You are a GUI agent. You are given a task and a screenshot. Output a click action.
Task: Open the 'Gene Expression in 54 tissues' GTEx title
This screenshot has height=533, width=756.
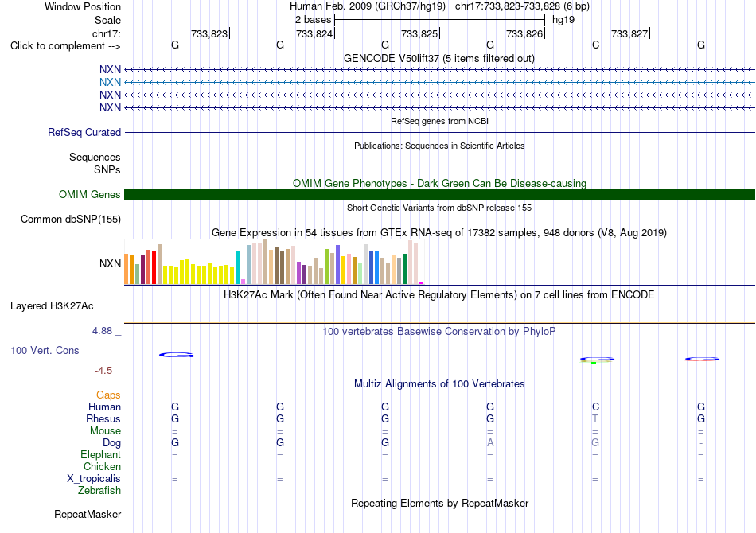[438, 233]
